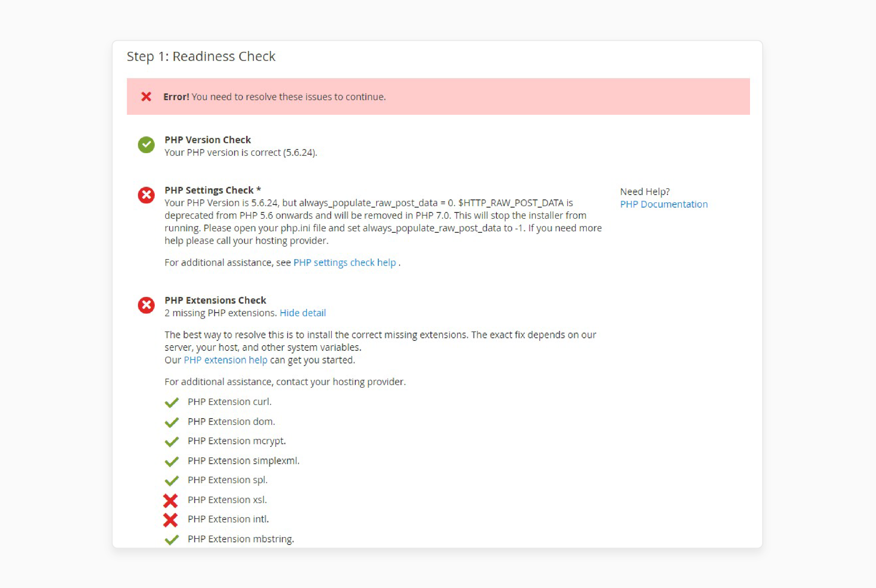Click the checkmark next to PHP Extension spl
This screenshot has height=588, width=876.
[x=171, y=481]
